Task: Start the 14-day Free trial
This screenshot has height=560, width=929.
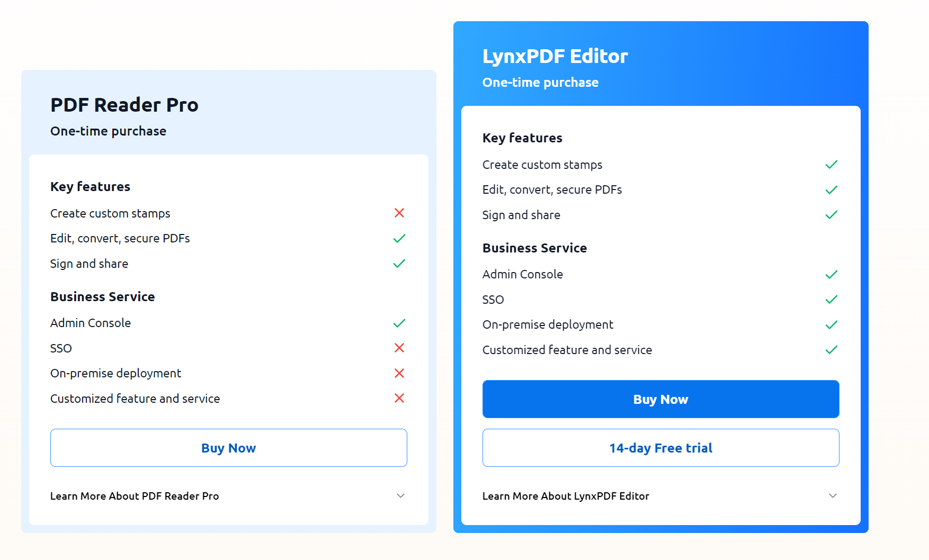Action: [x=661, y=448]
